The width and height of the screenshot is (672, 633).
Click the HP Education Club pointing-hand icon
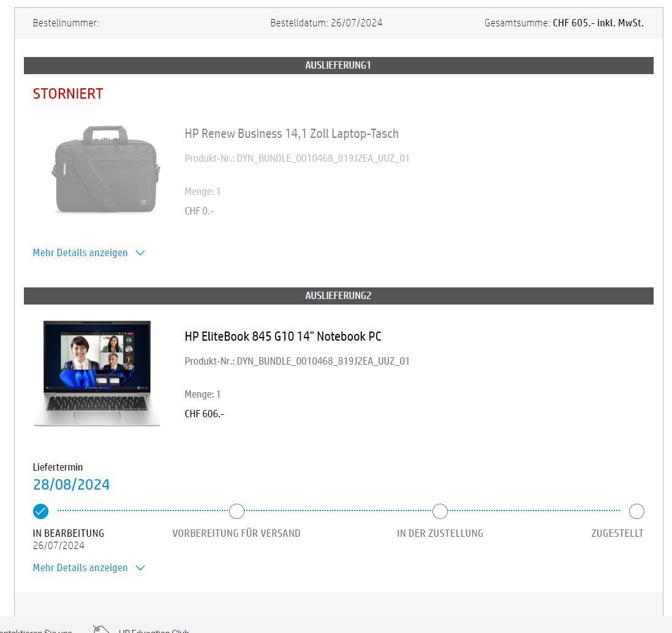[100, 628]
